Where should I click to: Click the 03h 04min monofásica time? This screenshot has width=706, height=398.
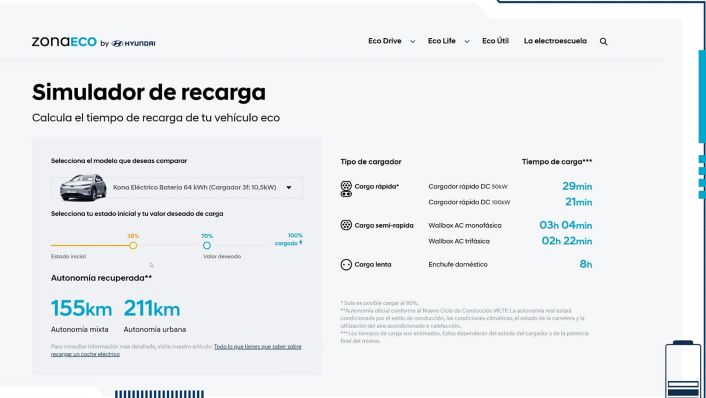(566, 225)
